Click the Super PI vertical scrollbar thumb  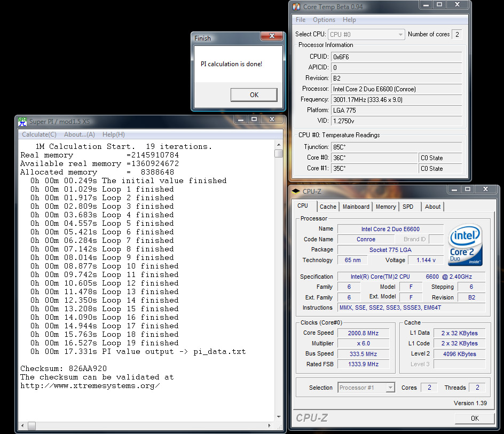[x=279, y=153]
